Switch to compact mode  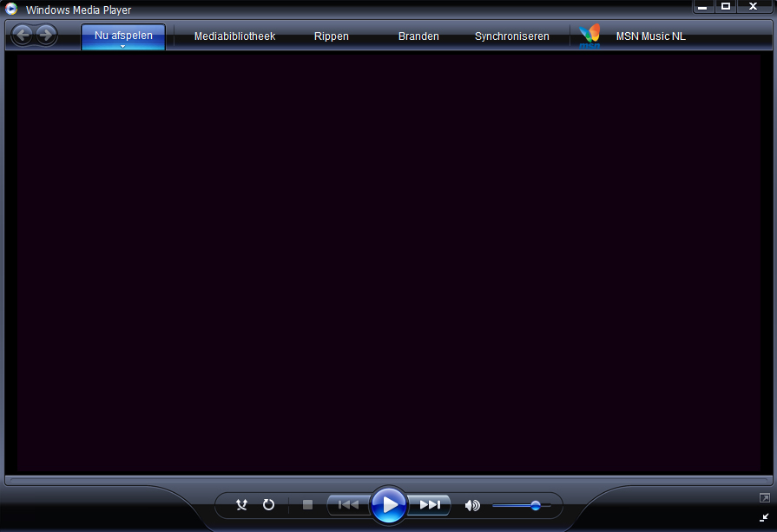[764, 517]
